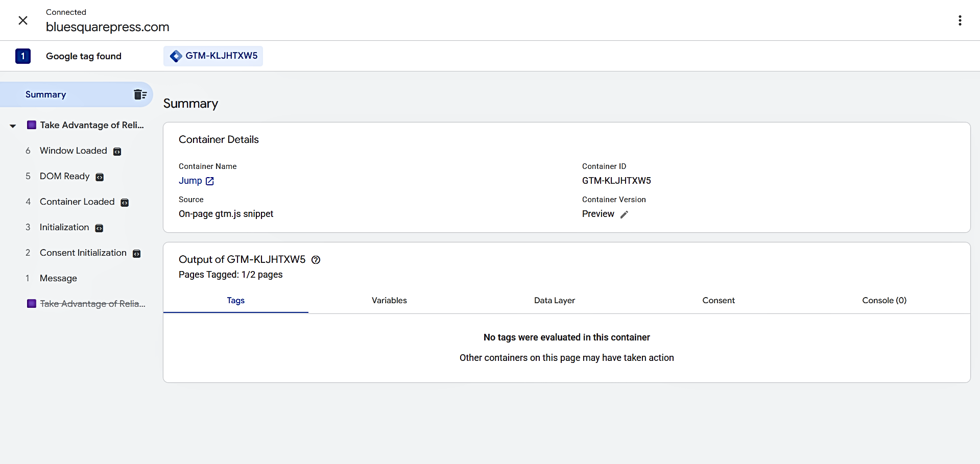Viewport: 980px width, 464px height.
Task: Close the Tag Assistant debug session
Action: tap(23, 20)
